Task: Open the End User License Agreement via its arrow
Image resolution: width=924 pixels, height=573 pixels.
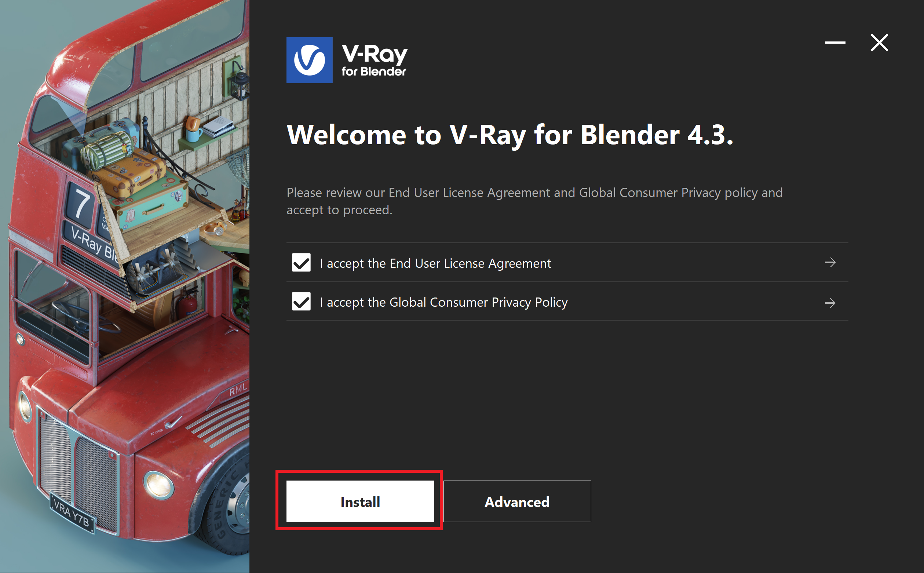Action: click(830, 262)
